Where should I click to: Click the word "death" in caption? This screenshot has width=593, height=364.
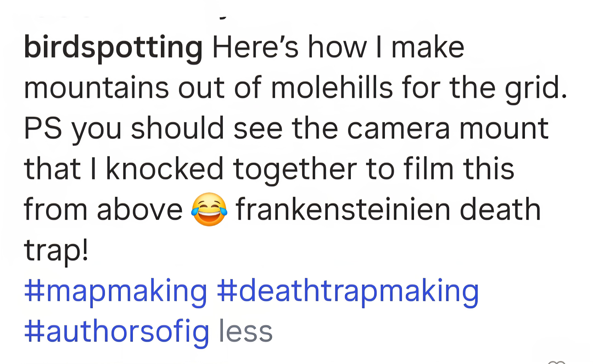pyautogui.click(x=500, y=209)
